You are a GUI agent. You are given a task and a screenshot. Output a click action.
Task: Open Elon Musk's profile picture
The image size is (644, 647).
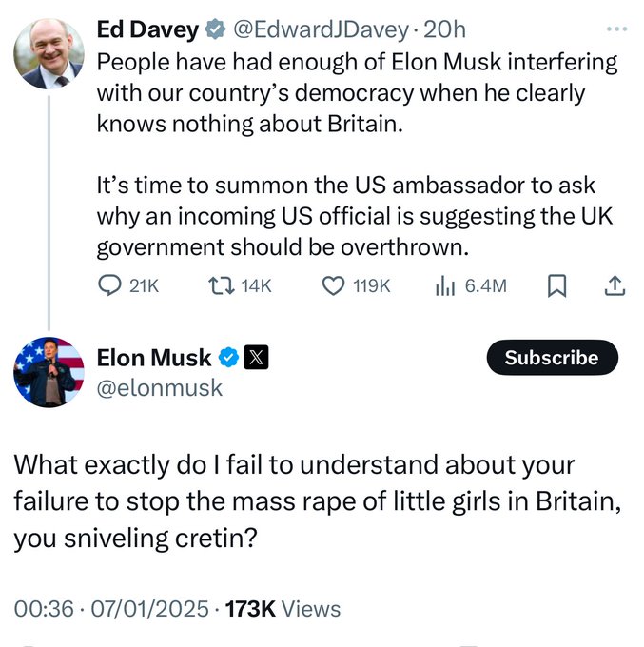[49, 372]
